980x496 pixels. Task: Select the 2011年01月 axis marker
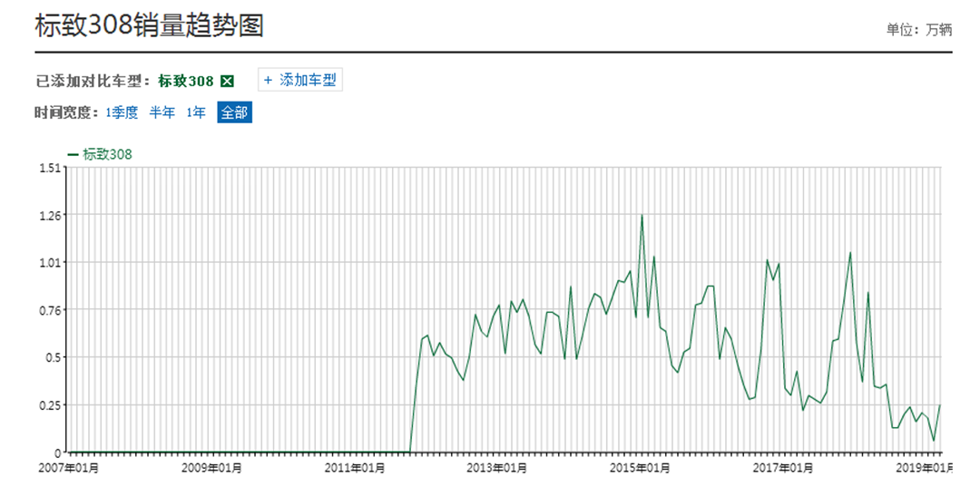[356, 468]
